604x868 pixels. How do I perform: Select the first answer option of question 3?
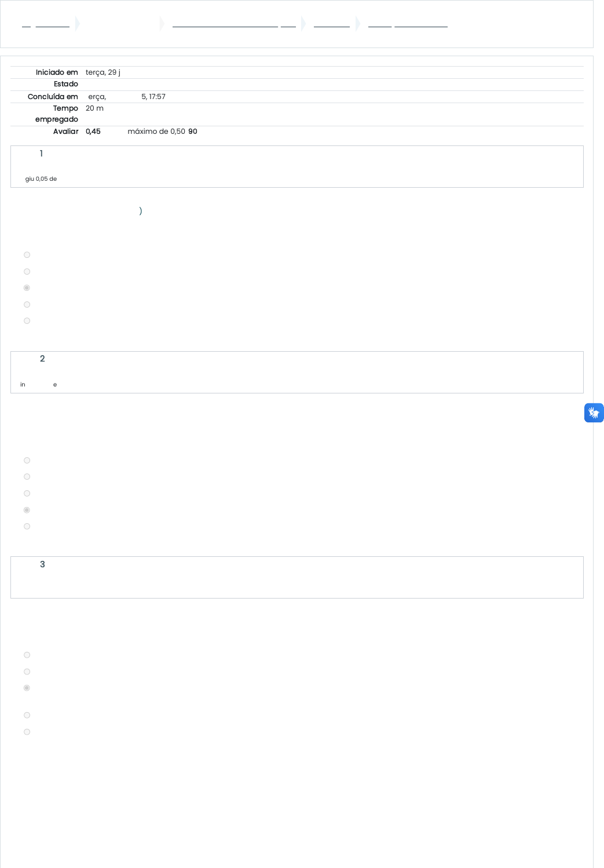(27, 655)
